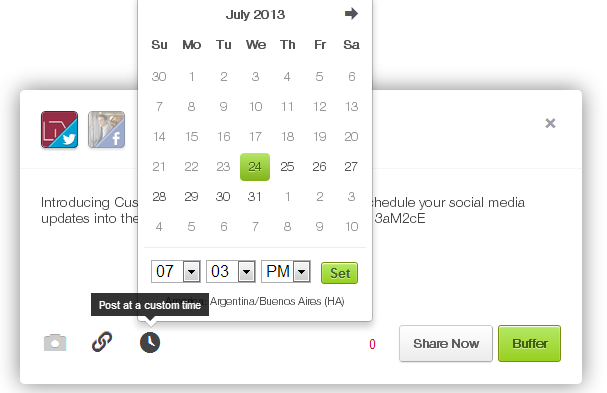Click the camera photo attachment icon
The height and width of the screenshot is (393, 607).
(x=55, y=343)
